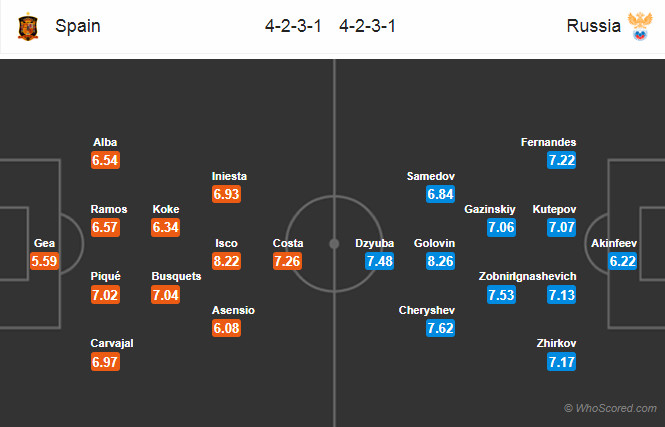Open Gea's 5.59 goalkeeper rating
Screen dimensions: 665x427
[x=45, y=261]
